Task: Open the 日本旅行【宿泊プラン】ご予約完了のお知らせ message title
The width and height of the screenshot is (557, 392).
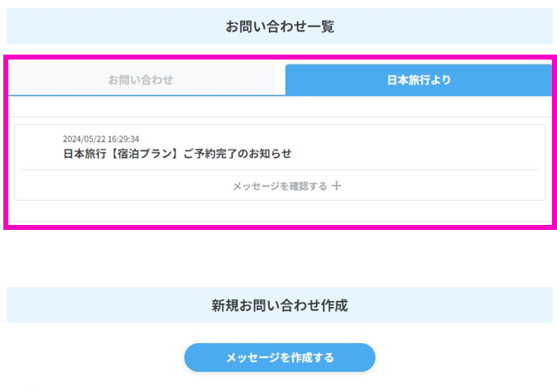Action: point(177,153)
